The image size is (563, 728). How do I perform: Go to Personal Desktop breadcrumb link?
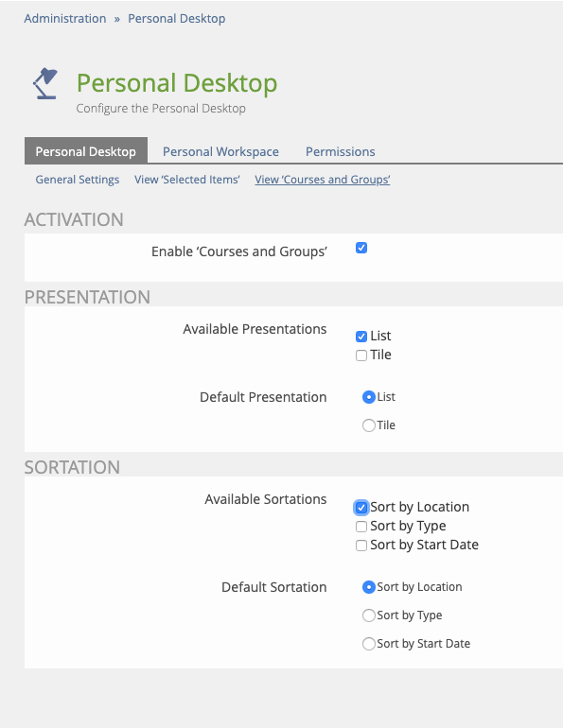177,19
